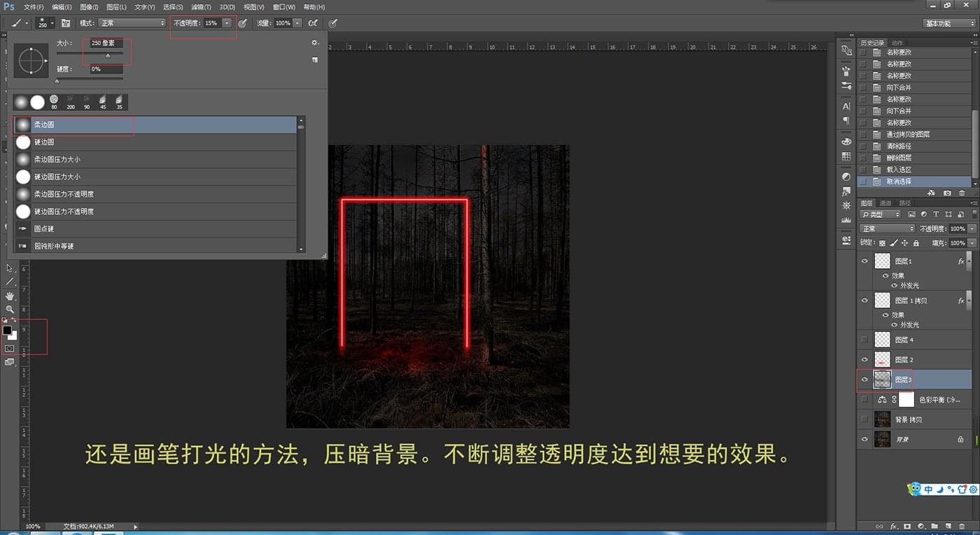Enable airbrush mode icon after 流量

pyautogui.click(x=312, y=23)
